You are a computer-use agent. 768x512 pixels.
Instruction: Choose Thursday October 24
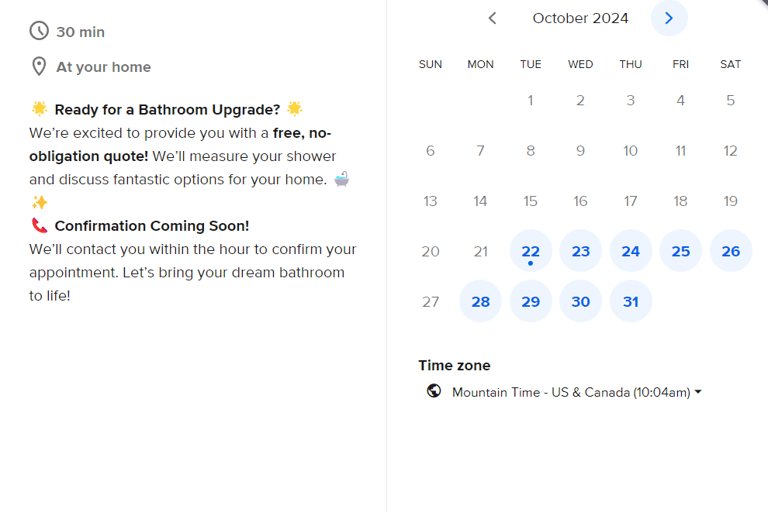click(630, 251)
